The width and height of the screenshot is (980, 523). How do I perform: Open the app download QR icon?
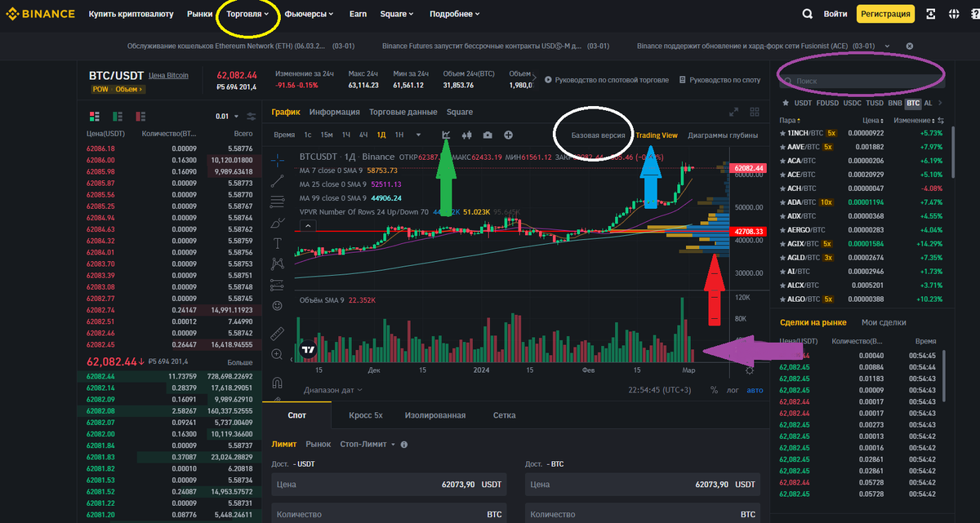coord(931,14)
